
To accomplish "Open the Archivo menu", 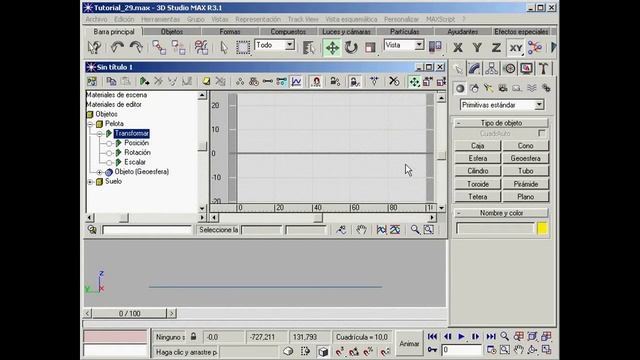I will (96, 19).
